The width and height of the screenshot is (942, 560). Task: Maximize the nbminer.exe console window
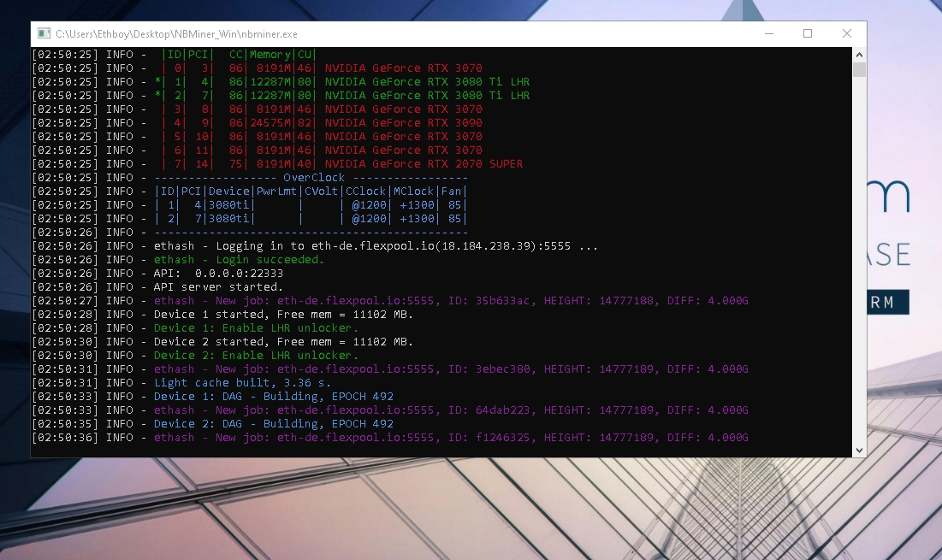pos(808,33)
